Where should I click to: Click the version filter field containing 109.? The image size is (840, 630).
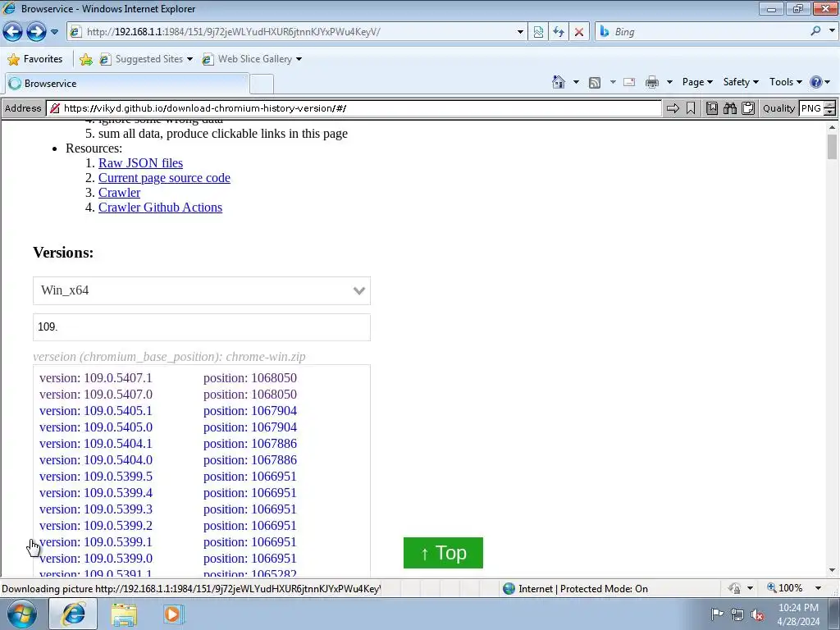tap(202, 326)
